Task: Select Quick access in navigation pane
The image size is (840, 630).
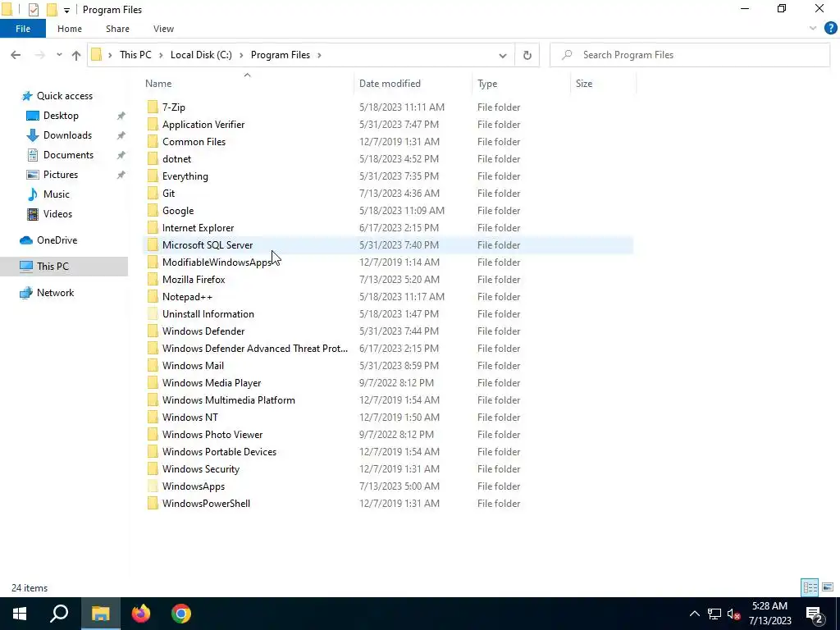Action: (x=64, y=96)
